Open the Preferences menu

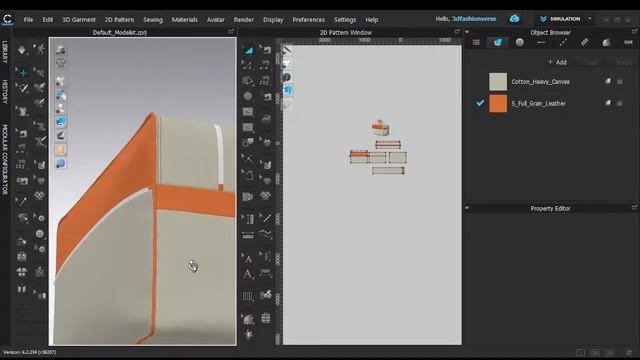tap(309, 20)
